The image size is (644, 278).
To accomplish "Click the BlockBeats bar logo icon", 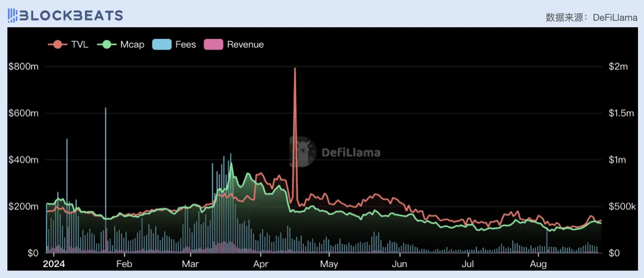I will [12, 16].
